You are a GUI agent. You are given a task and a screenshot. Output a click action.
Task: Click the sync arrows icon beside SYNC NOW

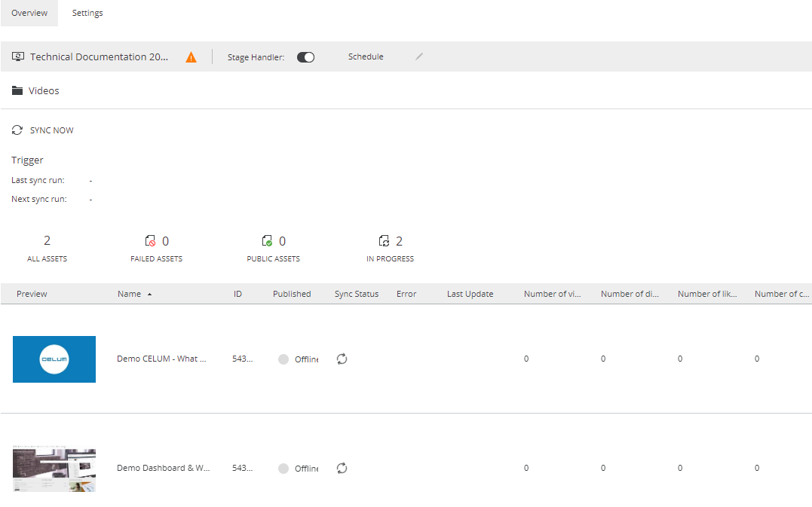(17, 130)
